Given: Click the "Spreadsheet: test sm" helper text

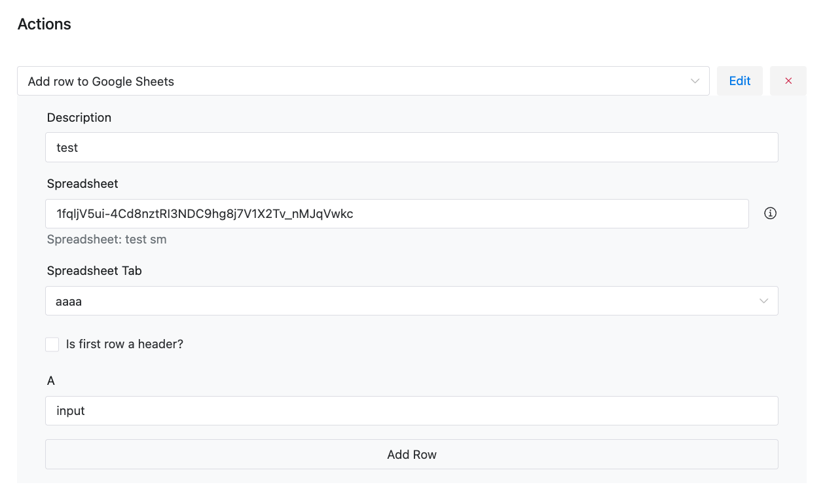Looking at the screenshot, I should coord(107,240).
